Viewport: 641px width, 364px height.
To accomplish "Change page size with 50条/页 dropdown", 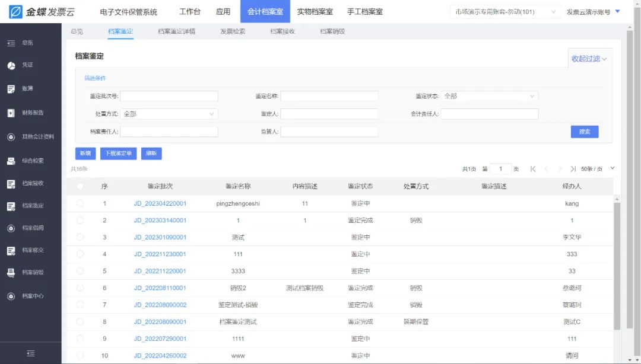I will (598, 169).
